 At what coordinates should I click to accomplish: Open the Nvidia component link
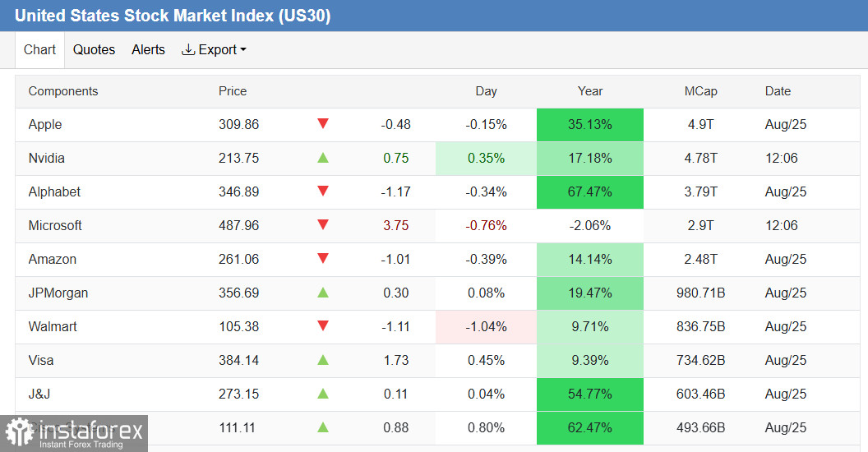[47, 159]
